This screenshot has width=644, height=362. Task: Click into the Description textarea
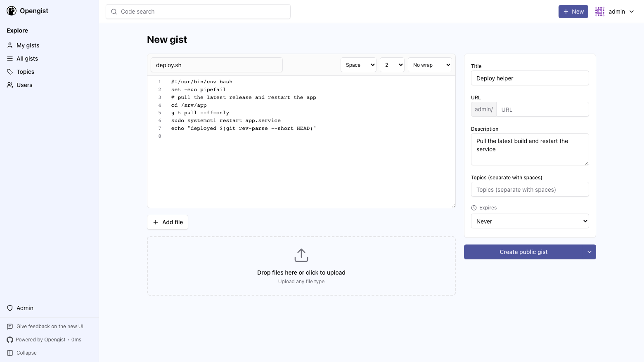coord(530,149)
